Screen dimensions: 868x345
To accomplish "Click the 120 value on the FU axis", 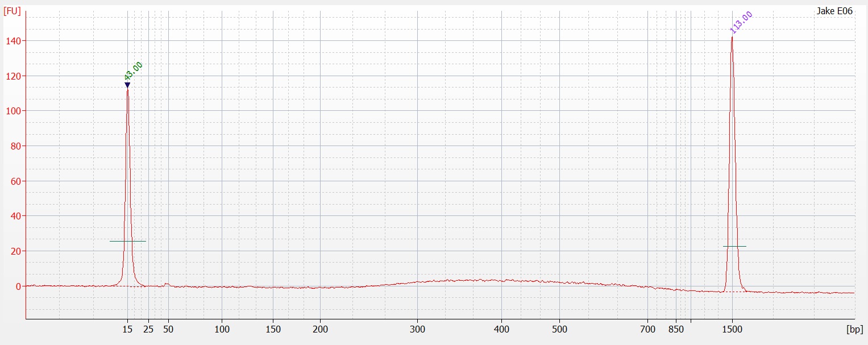I will 15,76.
